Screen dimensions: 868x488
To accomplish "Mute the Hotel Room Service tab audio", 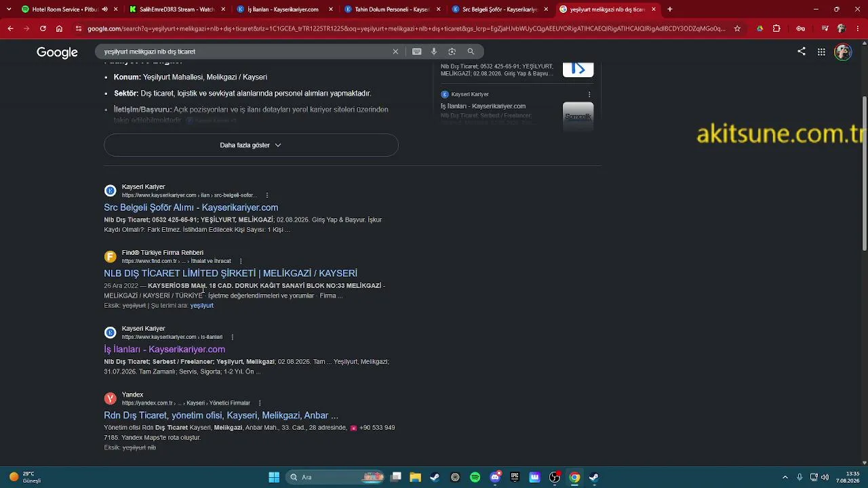I will [x=104, y=9].
